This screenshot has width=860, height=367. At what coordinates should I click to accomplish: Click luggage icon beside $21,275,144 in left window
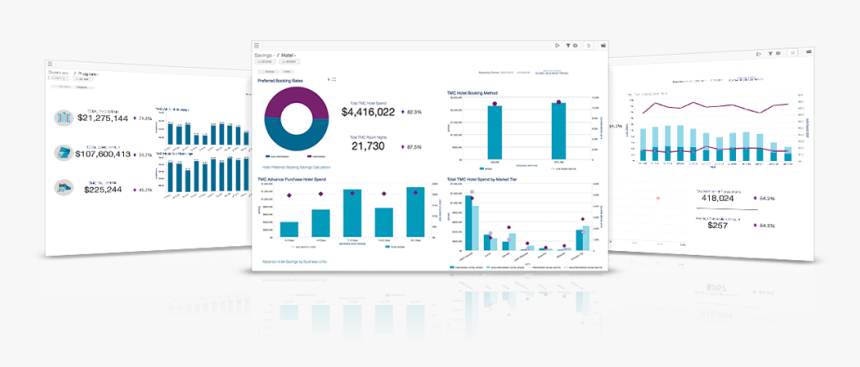tap(64, 117)
